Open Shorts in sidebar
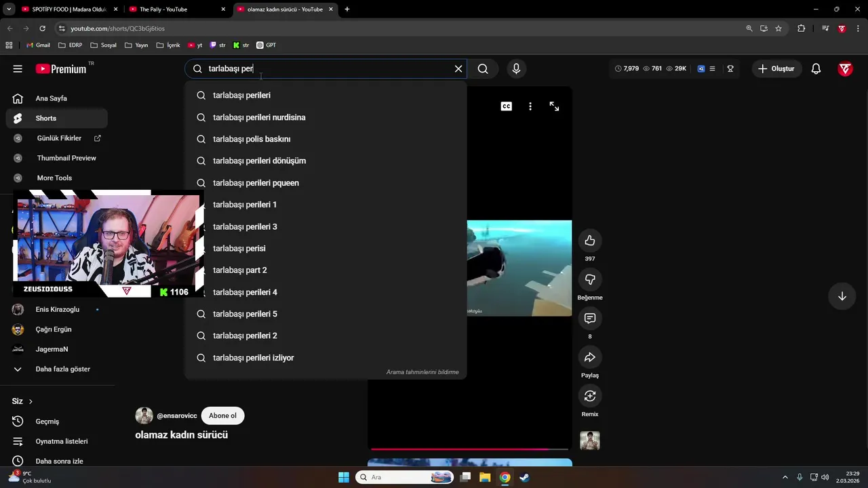Viewport: 868px width, 488px height. coord(57,118)
